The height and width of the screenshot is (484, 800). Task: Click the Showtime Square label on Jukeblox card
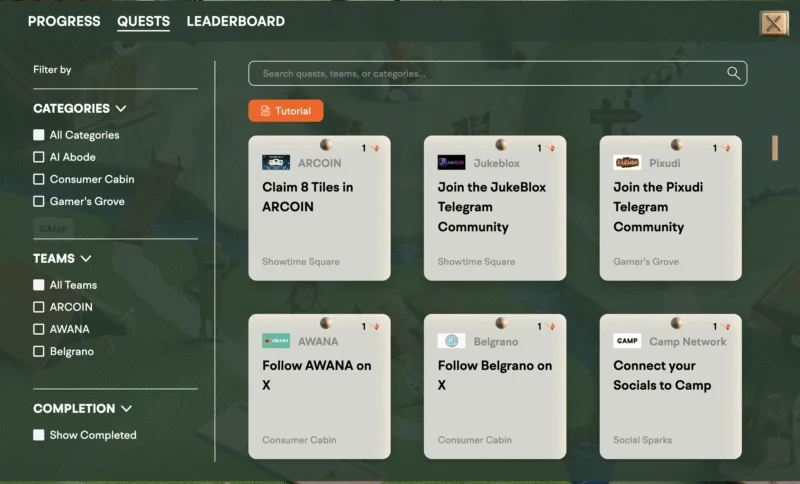click(x=477, y=262)
